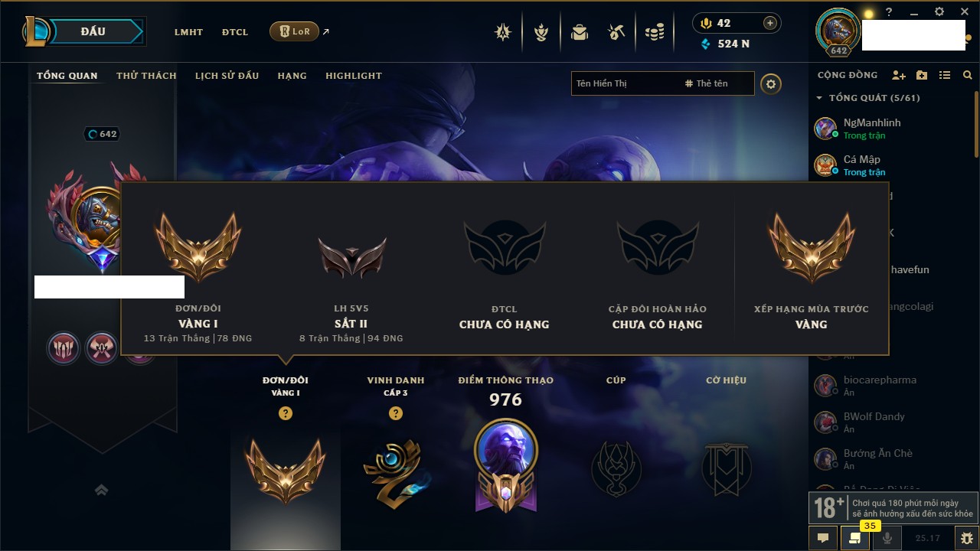Switch to the LỊCH SỬ ĐẤU tab

(x=227, y=76)
